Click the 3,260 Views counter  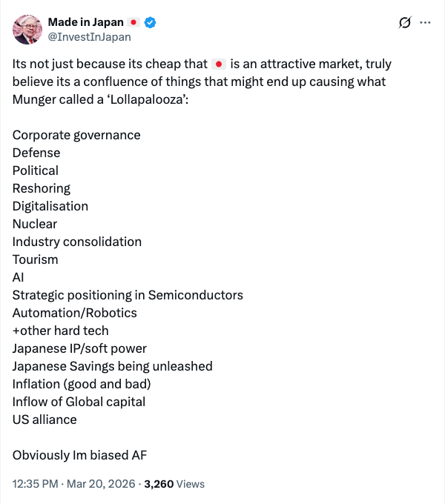pyautogui.click(x=174, y=483)
